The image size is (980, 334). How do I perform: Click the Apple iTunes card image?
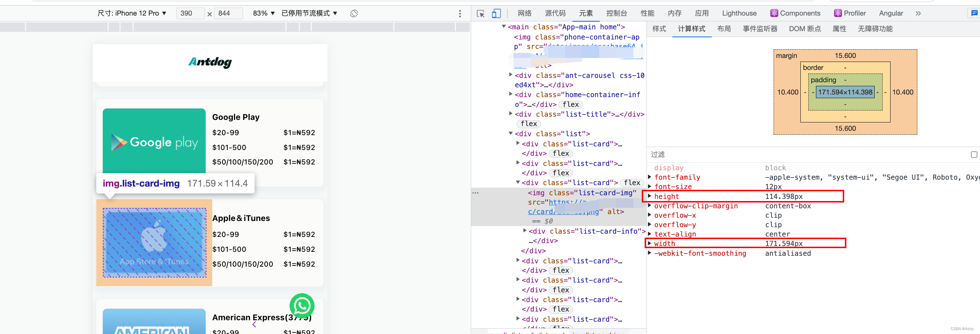click(x=154, y=243)
